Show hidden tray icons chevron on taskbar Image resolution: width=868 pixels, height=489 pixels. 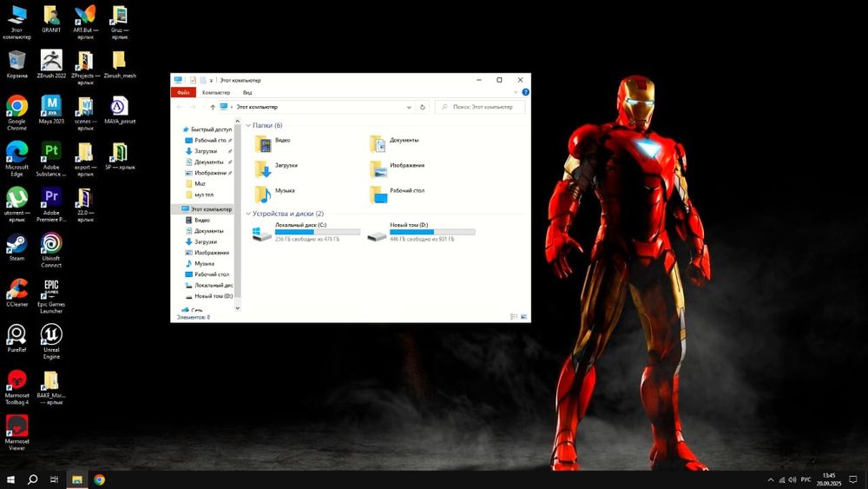pyautogui.click(x=771, y=479)
